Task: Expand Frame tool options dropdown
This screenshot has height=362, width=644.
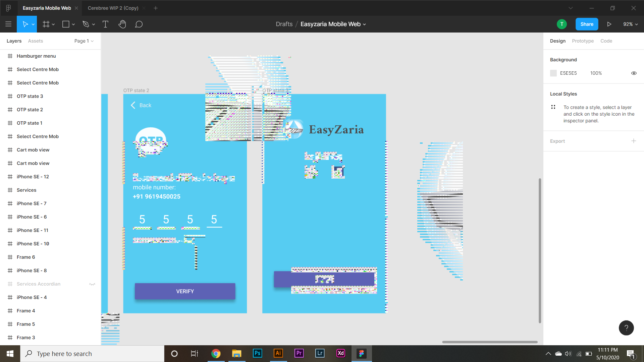Action: point(53,24)
